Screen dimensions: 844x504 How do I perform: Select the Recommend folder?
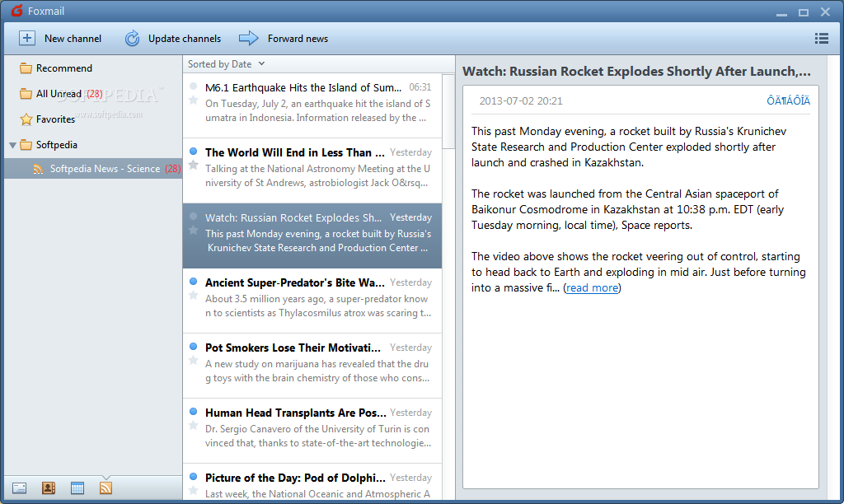pyautogui.click(x=93, y=68)
